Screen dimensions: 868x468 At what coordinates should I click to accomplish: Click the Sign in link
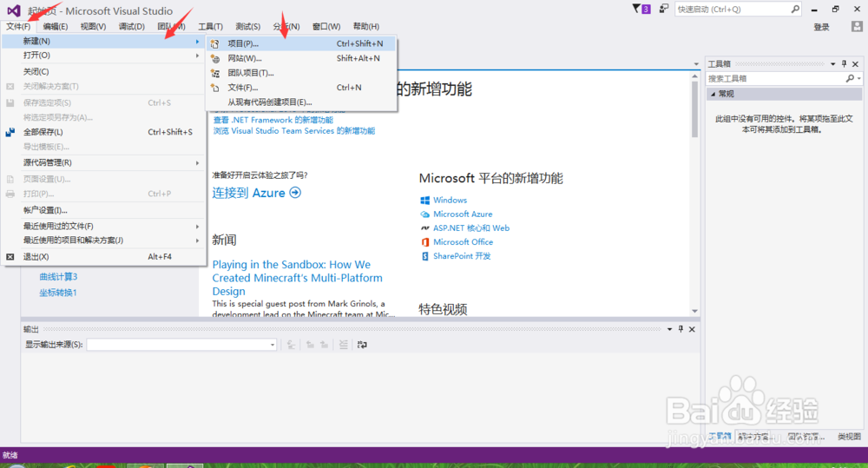click(x=821, y=27)
